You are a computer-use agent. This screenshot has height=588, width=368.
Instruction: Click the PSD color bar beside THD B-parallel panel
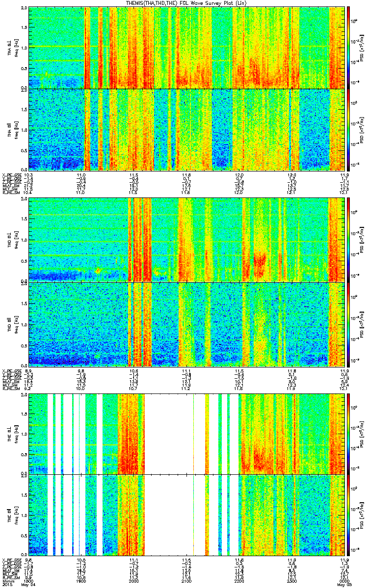point(349,322)
